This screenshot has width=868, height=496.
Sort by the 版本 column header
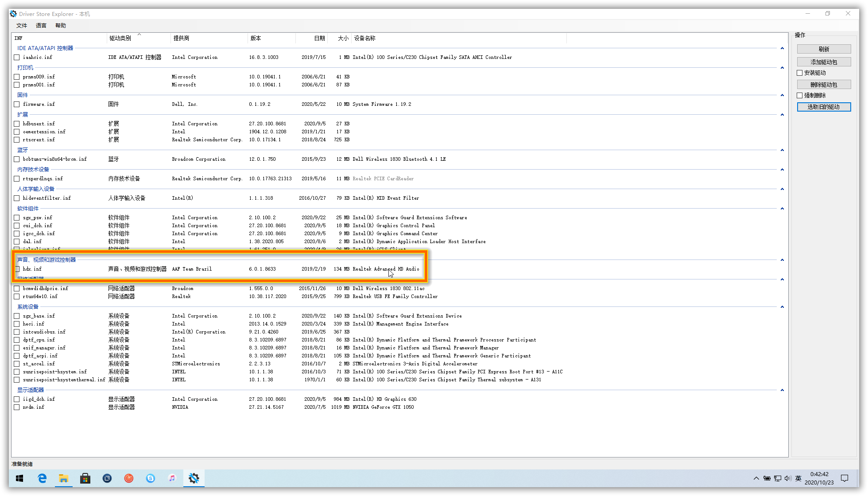[x=271, y=39]
